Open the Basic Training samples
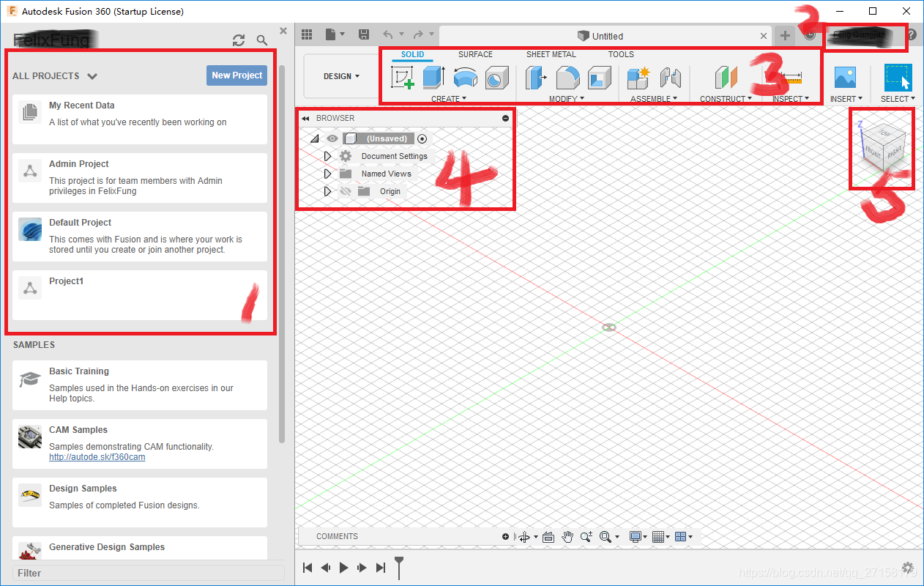Image resolution: width=924 pixels, height=586 pixels. [x=140, y=385]
